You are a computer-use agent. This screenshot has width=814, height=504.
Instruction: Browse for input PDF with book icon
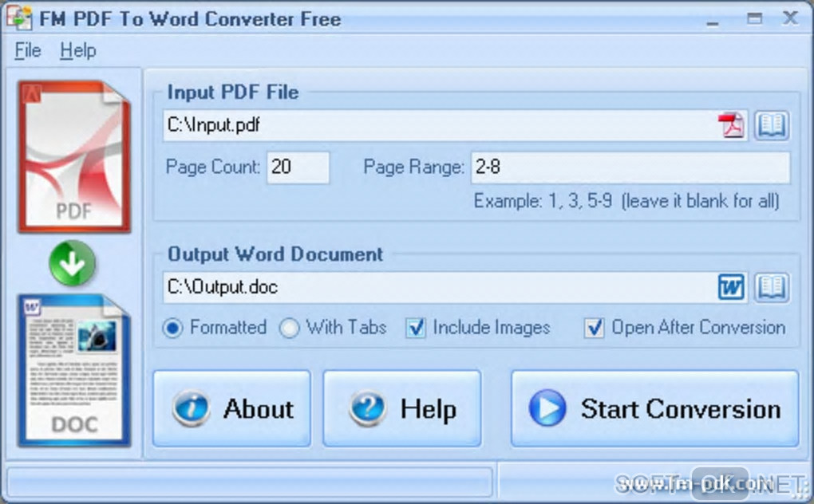point(772,125)
